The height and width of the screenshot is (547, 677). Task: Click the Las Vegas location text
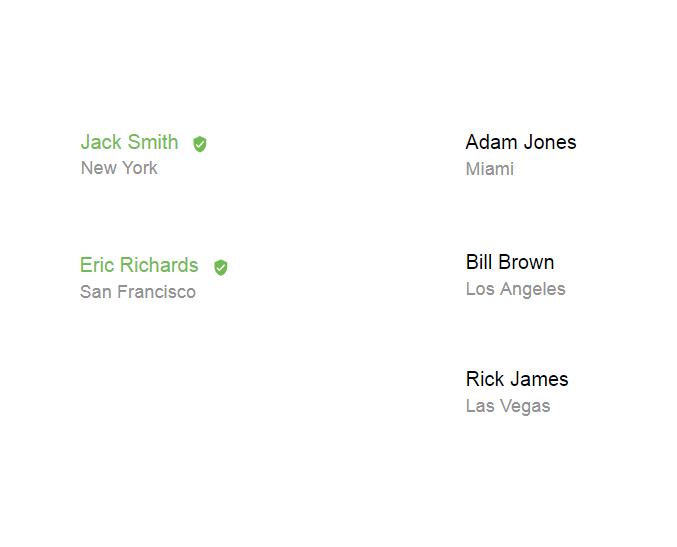507,406
